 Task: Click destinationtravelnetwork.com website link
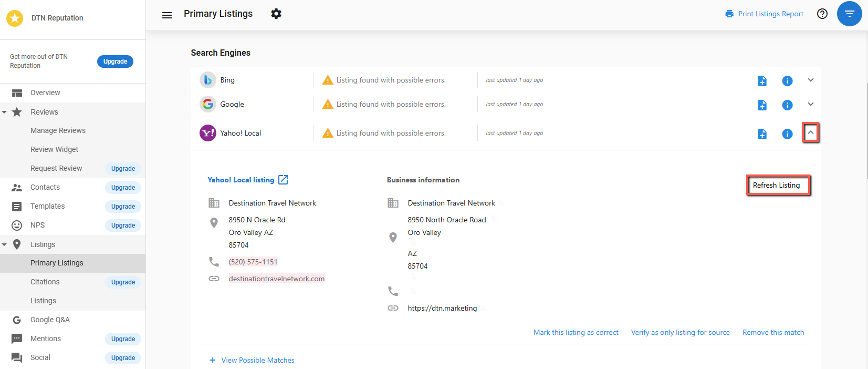pos(277,279)
